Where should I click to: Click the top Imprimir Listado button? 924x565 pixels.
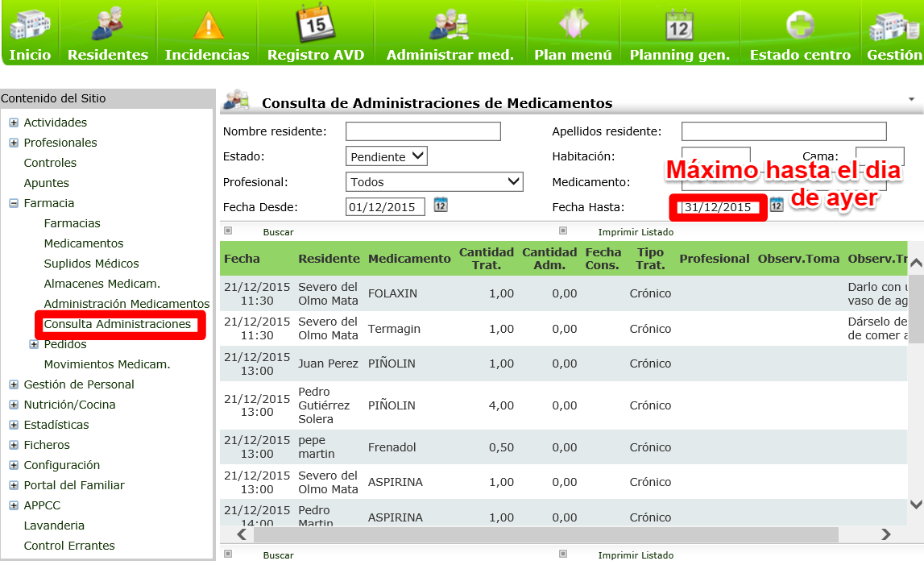(635, 232)
